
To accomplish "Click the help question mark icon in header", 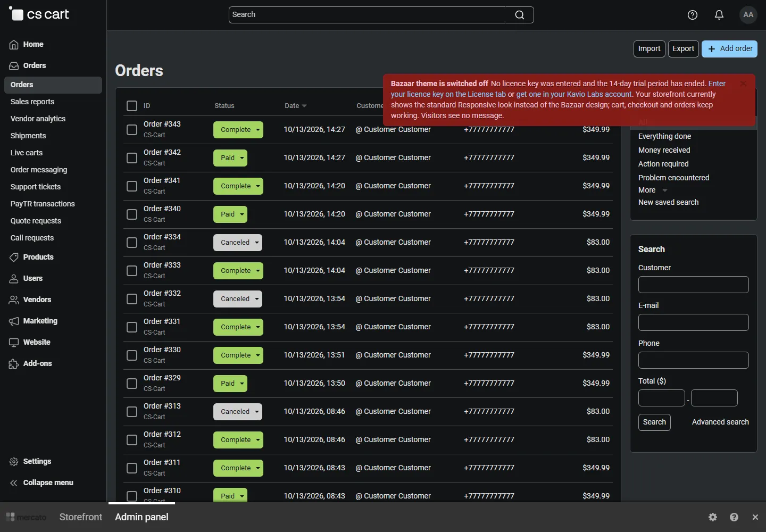I will point(693,15).
